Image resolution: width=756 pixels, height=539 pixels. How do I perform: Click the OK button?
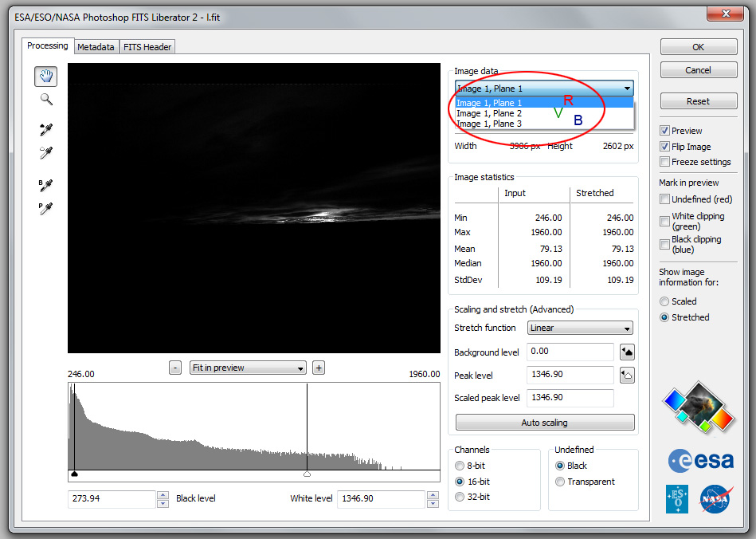pos(699,47)
